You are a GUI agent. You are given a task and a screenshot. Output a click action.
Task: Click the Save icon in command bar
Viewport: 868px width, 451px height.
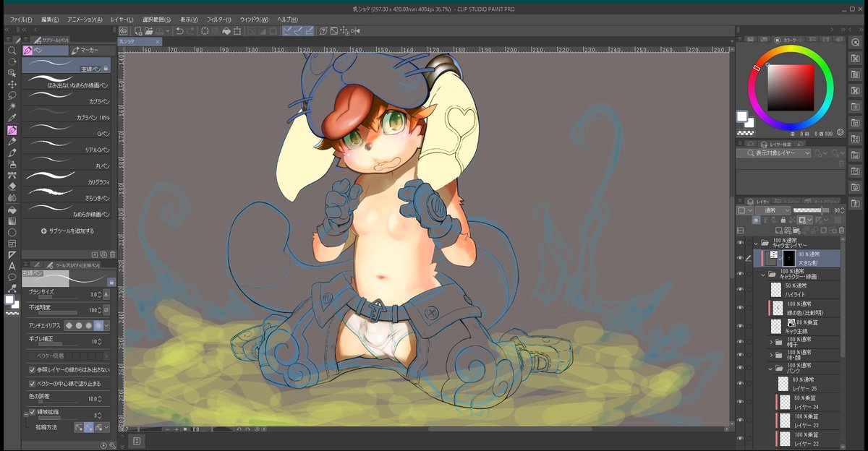click(159, 31)
